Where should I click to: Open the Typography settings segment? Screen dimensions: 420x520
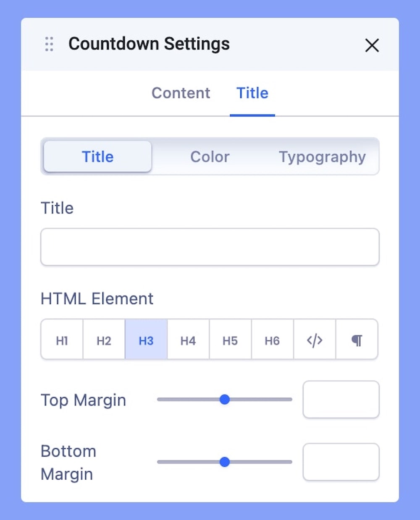[322, 157]
